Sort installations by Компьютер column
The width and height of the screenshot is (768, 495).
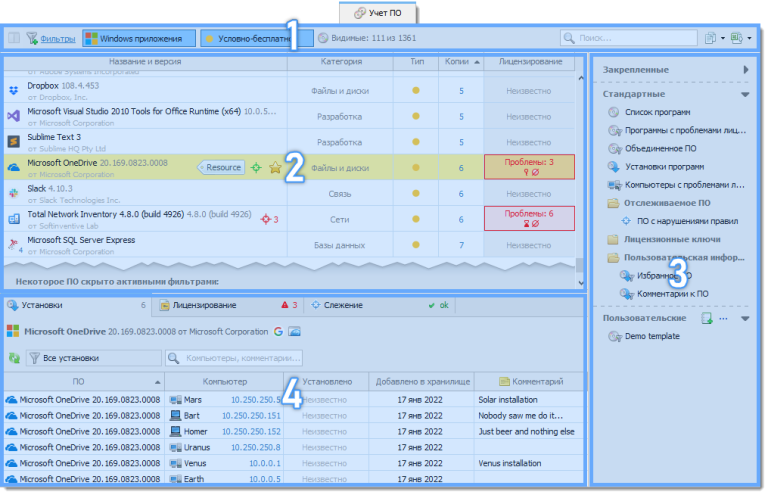pyautogui.click(x=224, y=381)
